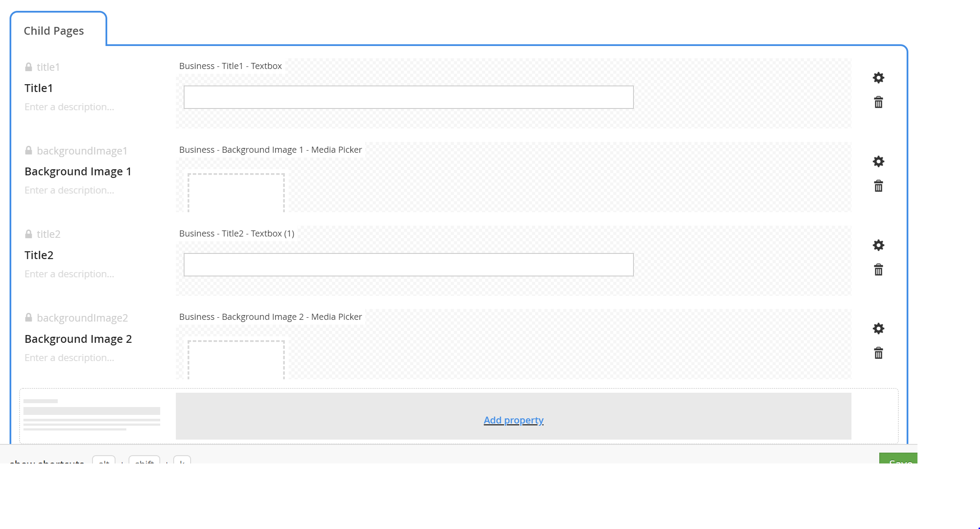980x529 pixels.
Task: Click 'Business - Background Image 2 - Media Picker' label
Action: pos(271,317)
